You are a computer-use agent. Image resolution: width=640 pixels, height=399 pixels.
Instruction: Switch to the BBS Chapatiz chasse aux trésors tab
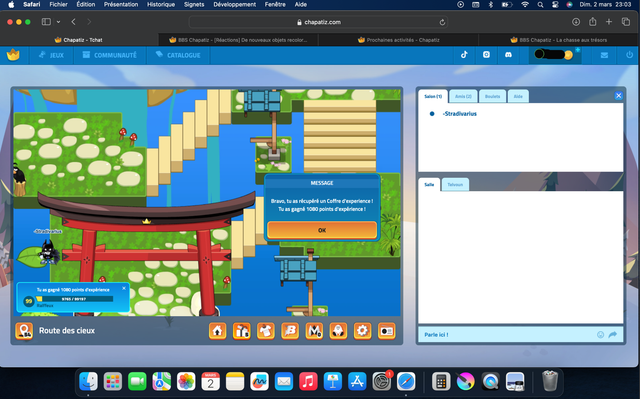tap(559, 40)
